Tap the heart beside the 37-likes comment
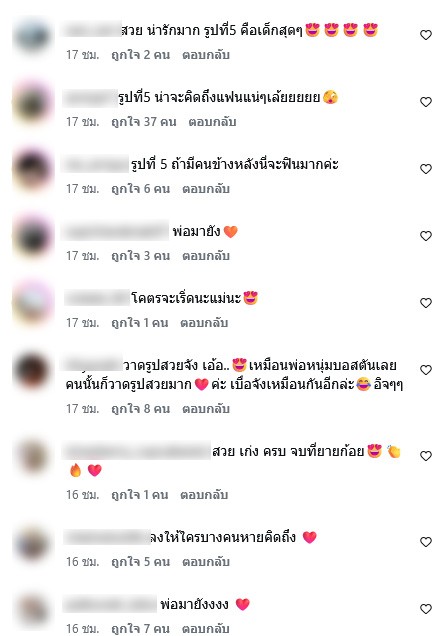Screen dimensions: 446x636 point(425,102)
